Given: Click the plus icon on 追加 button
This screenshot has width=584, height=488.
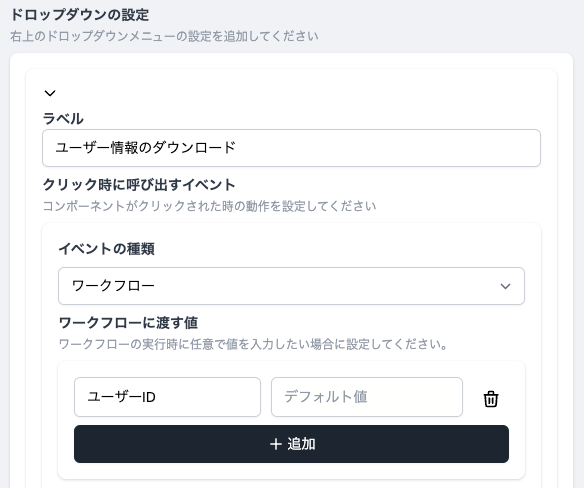Looking at the screenshot, I should tap(275, 444).
